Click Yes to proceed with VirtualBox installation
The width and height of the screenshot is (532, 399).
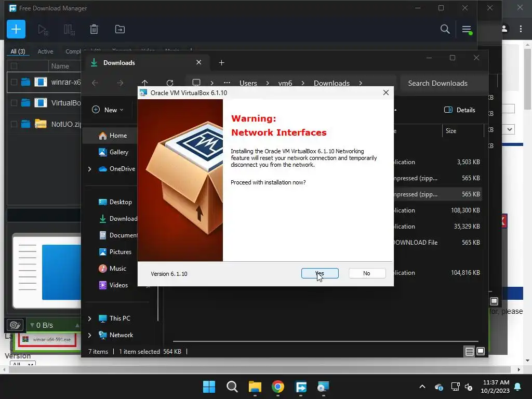point(320,273)
